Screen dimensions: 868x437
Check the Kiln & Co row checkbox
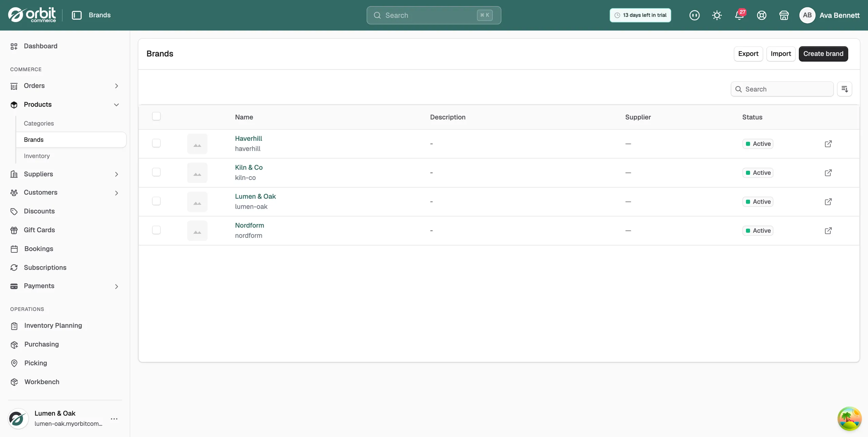[156, 172]
